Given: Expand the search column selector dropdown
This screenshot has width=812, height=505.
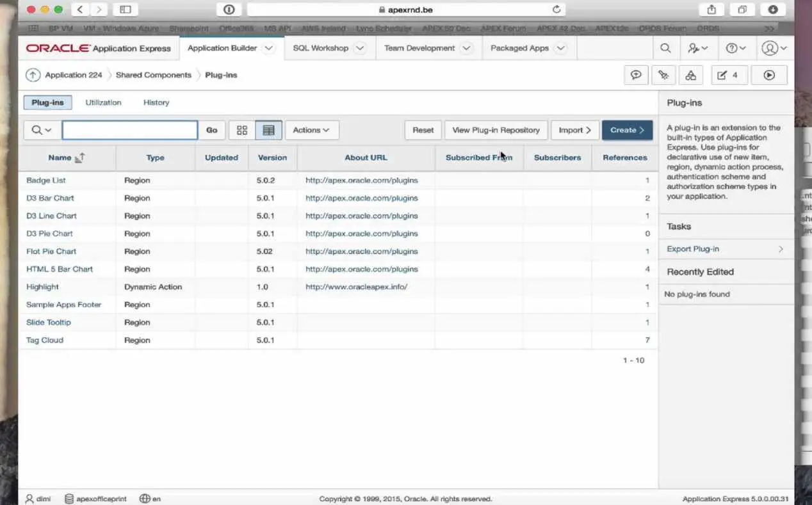Looking at the screenshot, I should [x=42, y=130].
